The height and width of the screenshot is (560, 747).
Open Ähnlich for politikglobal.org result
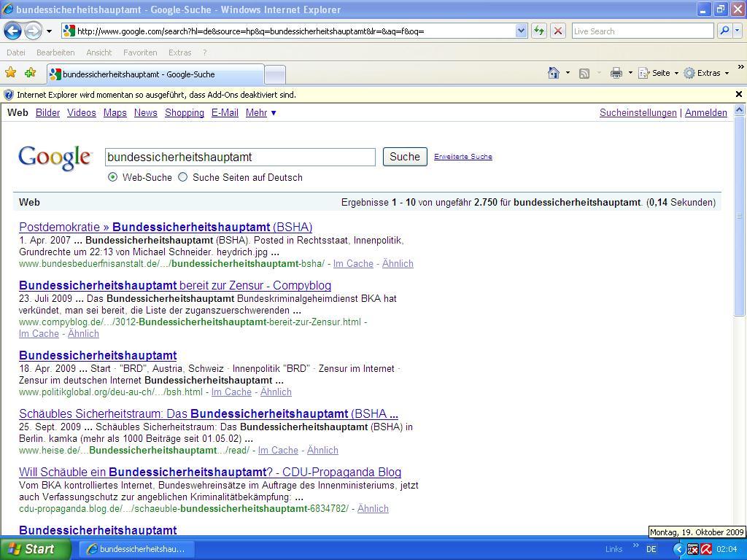click(x=276, y=392)
